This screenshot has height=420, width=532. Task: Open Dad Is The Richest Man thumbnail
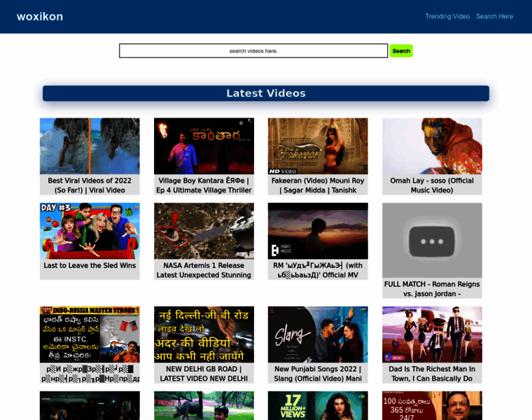pos(432,334)
